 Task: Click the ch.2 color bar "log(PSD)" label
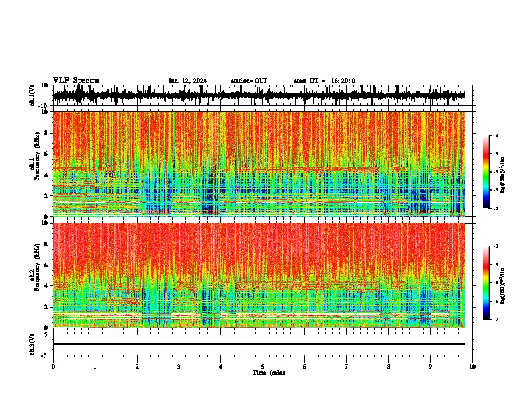pyautogui.click(x=503, y=285)
